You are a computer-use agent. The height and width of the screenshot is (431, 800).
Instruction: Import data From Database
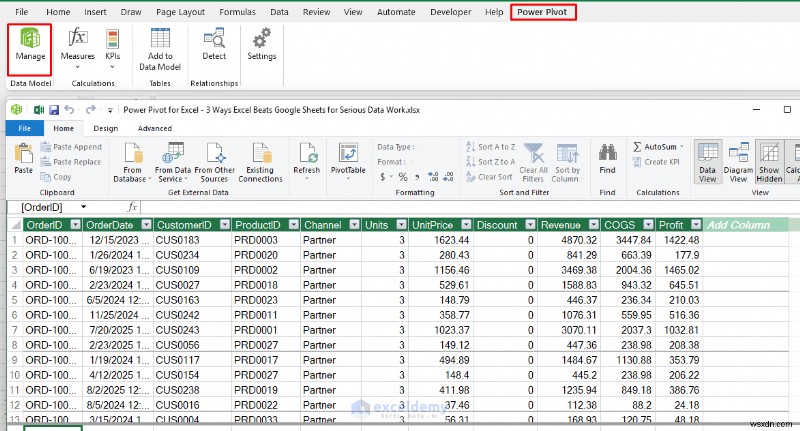(x=132, y=162)
